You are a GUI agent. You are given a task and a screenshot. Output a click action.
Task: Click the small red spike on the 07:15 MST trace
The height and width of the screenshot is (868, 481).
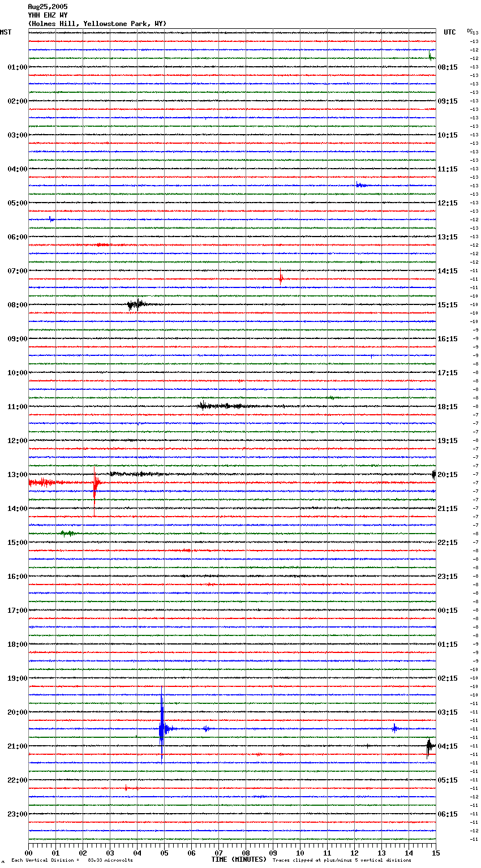click(x=281, y=278)
